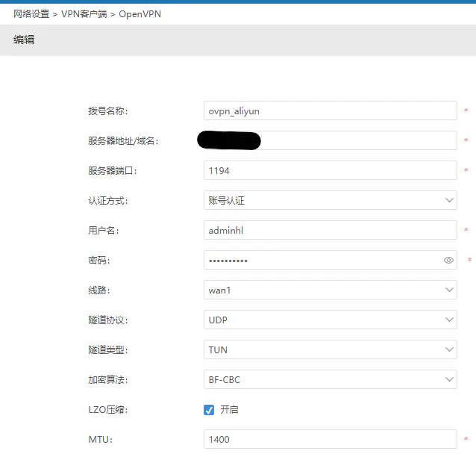The width and height of the screenshot is (476, 454).
Task: Click the MTU field containing 1400
Action: pos(330,439)
